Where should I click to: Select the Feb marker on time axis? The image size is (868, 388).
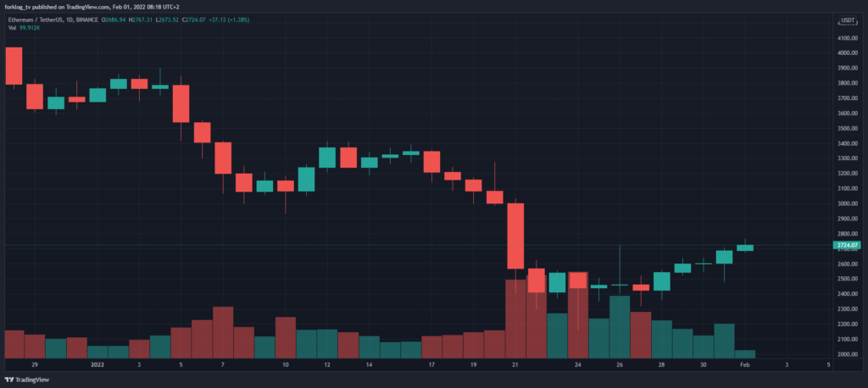(x=745, y=364)
